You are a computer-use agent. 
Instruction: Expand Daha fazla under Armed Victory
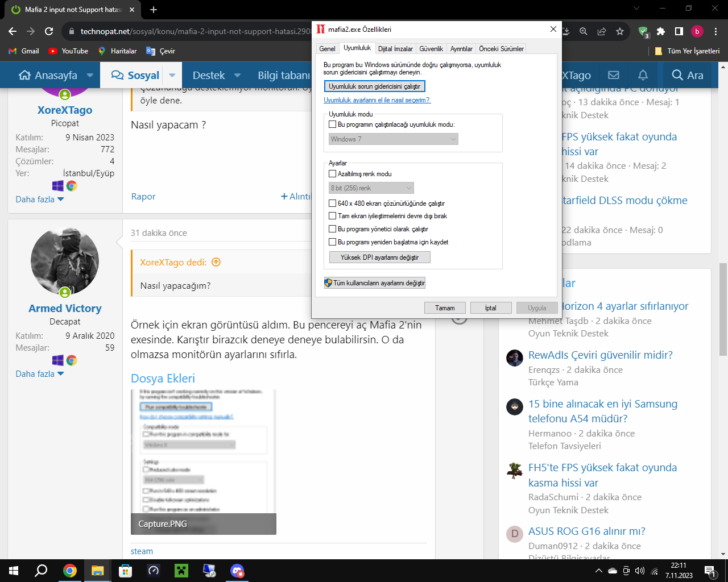(40, 374)
